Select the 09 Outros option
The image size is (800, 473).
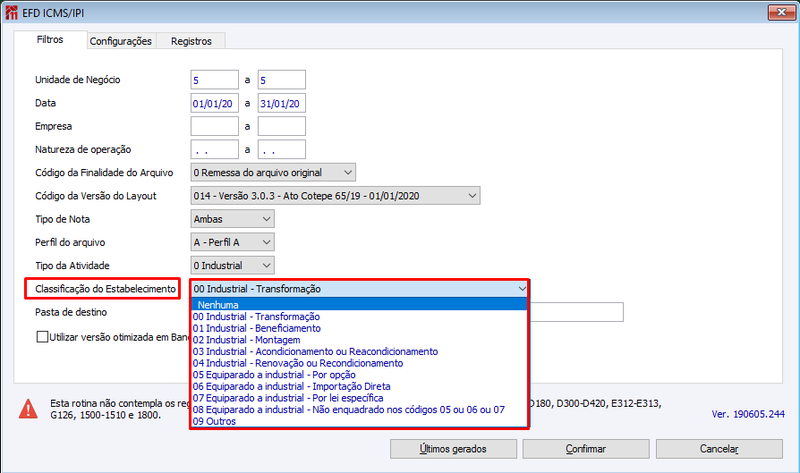pyautogui.click(x=359, y=421)
